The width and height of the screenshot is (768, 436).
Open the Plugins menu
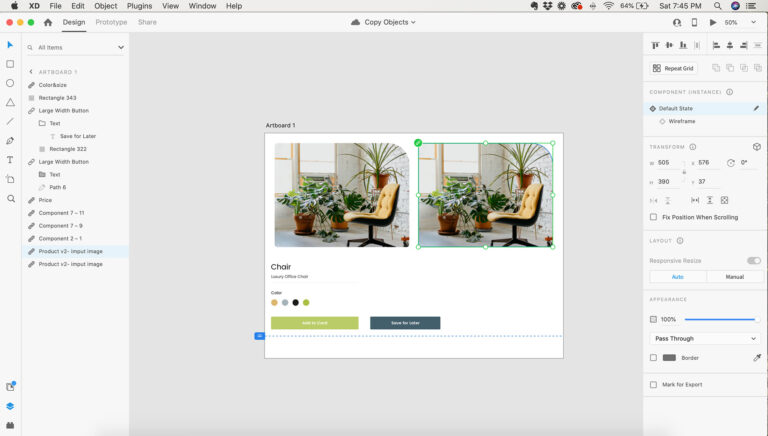[139, 6]
